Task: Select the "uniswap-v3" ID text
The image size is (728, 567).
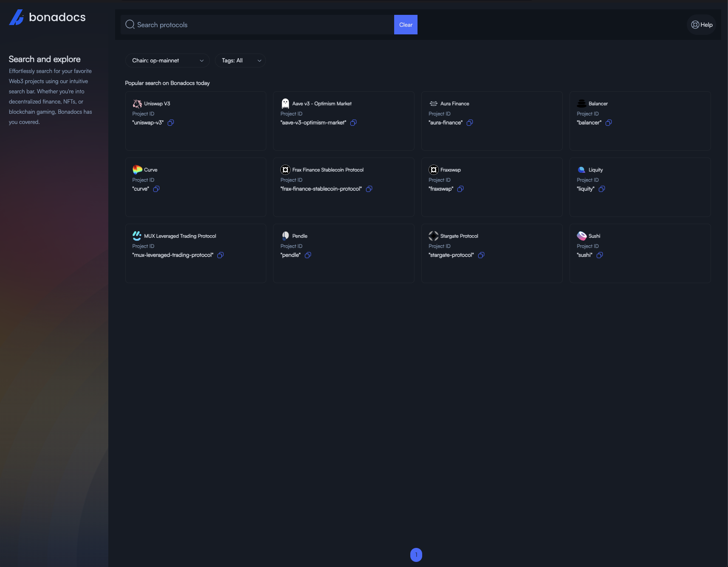Action: (148, 123)
